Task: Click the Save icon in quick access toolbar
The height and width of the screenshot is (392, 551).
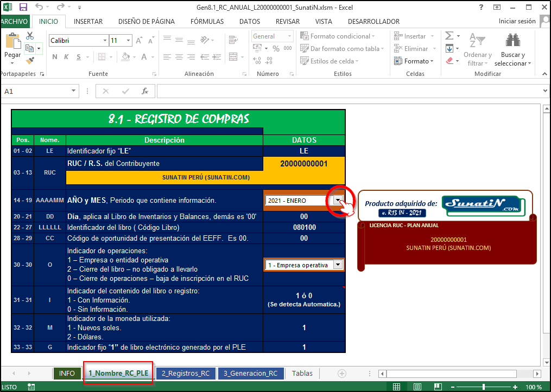Action: pyautogui.click(x=23, y=8)
